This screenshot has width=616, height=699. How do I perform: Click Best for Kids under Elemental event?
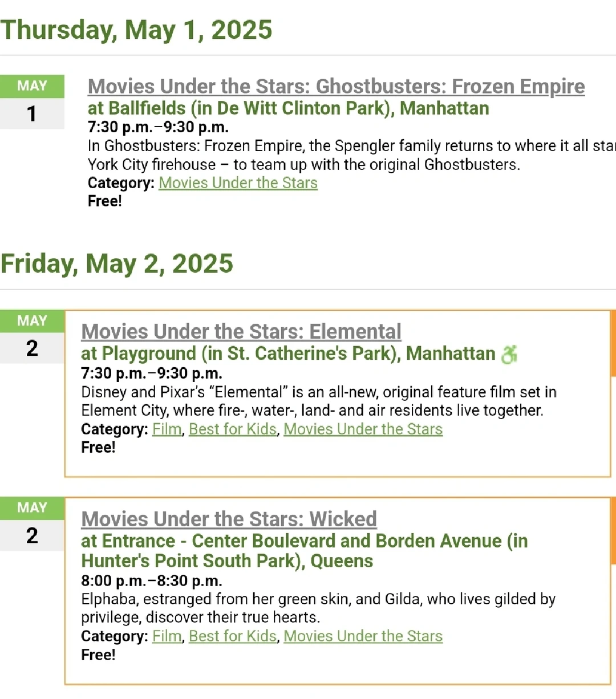(x=233, y=429)
